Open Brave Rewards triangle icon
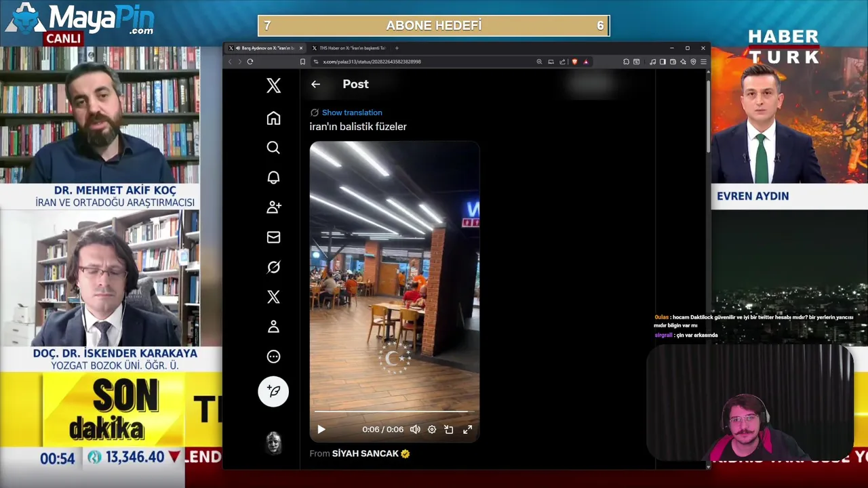868x488 pixels. click(x=586, y=62)
